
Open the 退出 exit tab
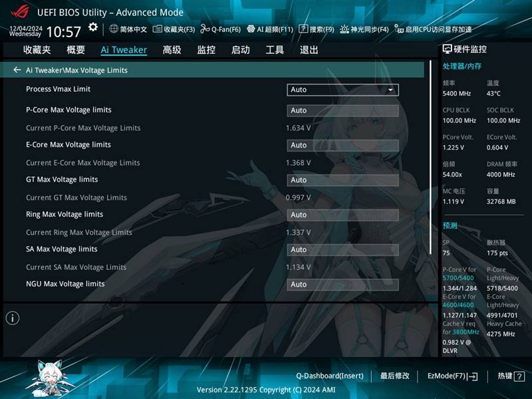[309, 50]
